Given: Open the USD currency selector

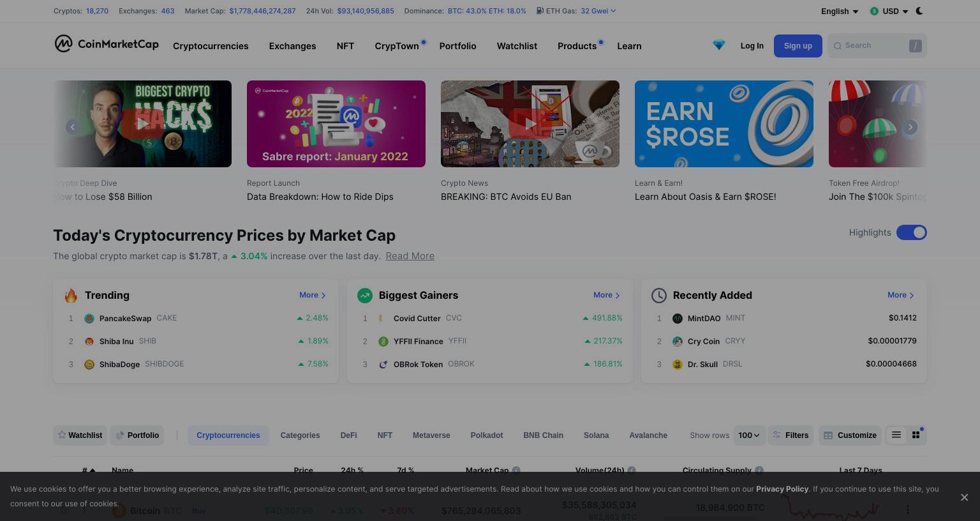Looking at the screenshot, I should point(889,11).
